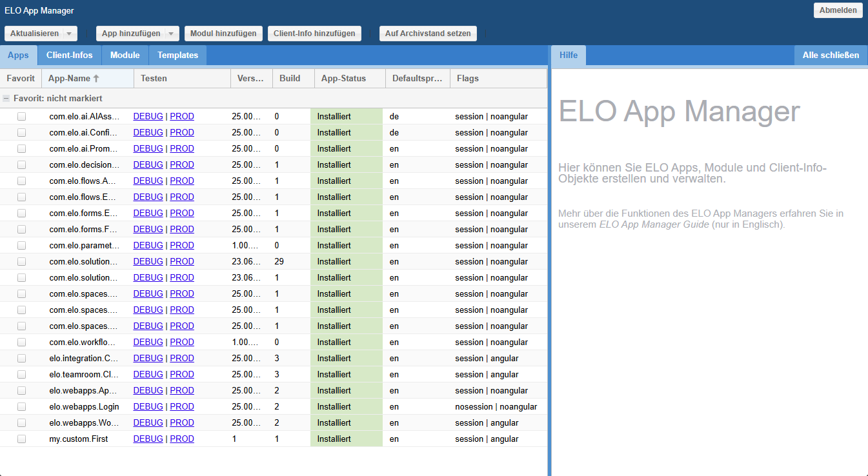This screenshot has height=476, width=868.
Task: Open PROD link for elo.webapps.Ap...
Action: (182, 391)
